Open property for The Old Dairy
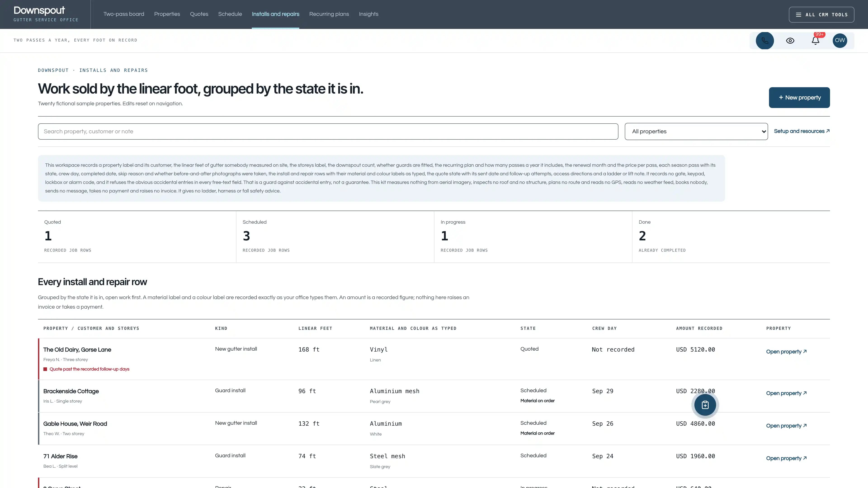Viewport: 868px width, 488px height. point(786,352)
